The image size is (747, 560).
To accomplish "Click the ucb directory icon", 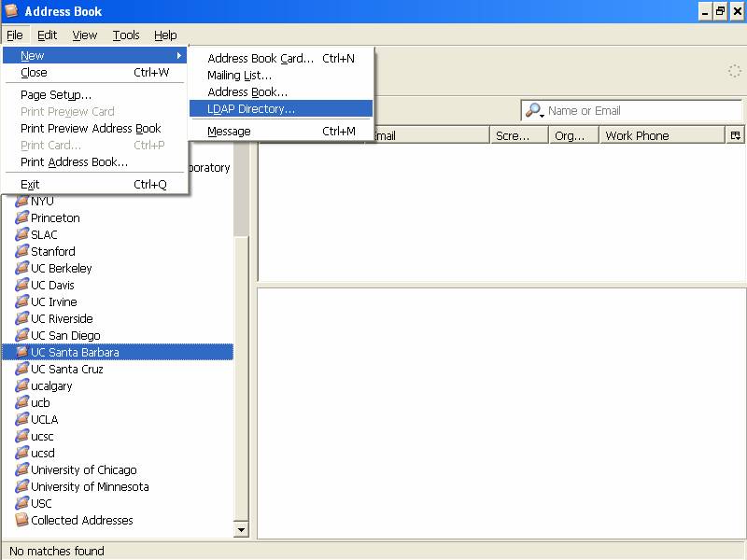I will coord(21,402).
